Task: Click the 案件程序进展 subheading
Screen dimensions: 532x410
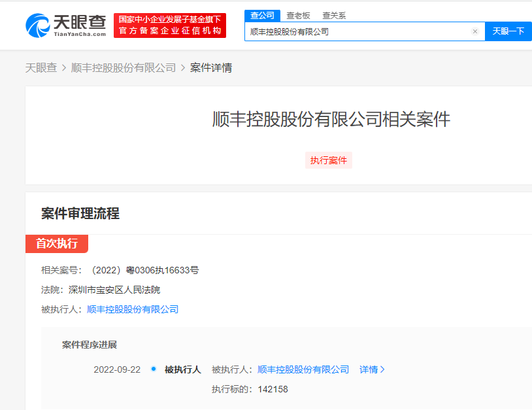Action: point(90,345)
